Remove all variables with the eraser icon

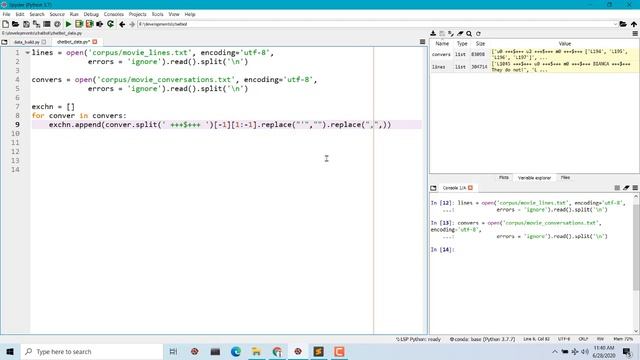click(460, 33)
